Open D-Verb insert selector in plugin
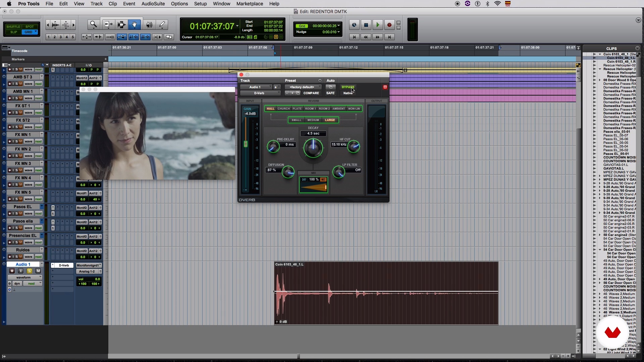The height and width of the screenshot is (362, 644). point(260,93)
